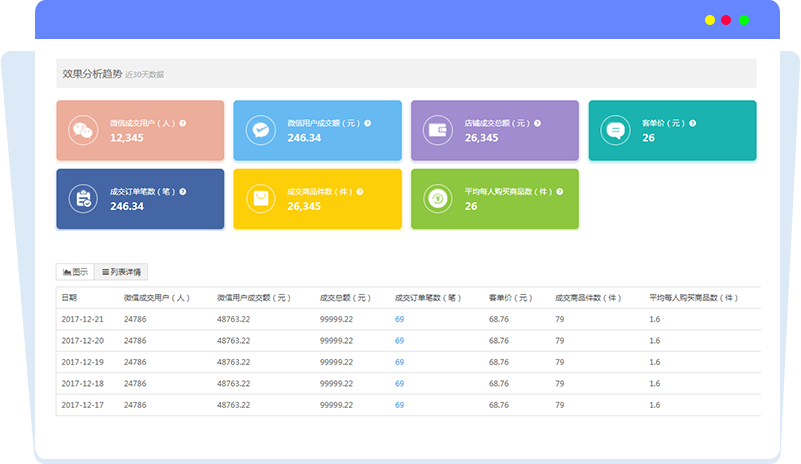Screen dimensions: 801x464
Task: Click the shopping bag icon on yellow card
Action: (x=260, y=198)
